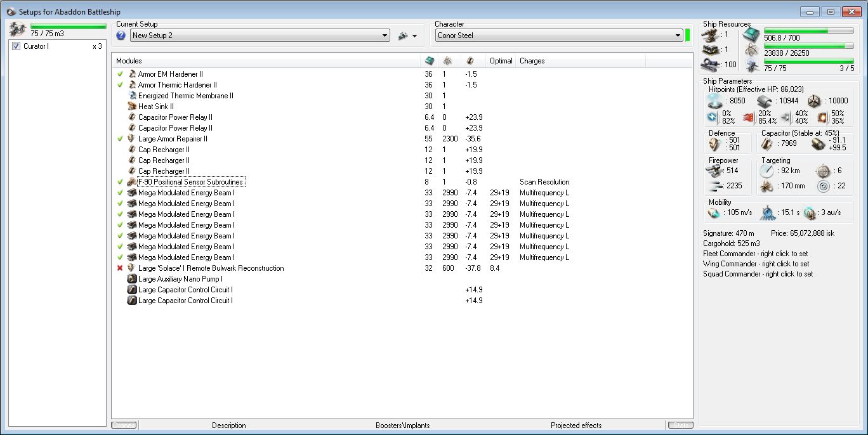Toggle the red X on Large 'Solace' module

[120, 268]
